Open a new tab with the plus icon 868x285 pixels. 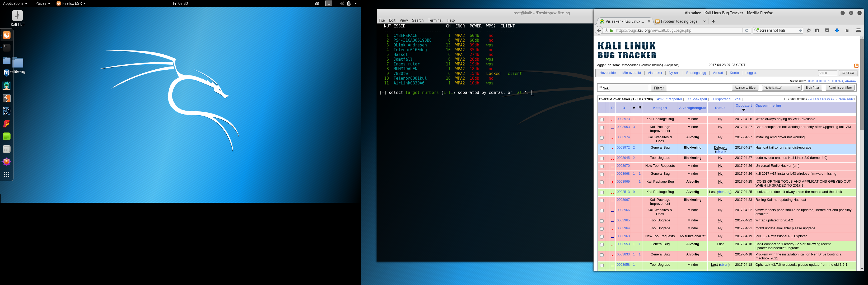(713, 21)
